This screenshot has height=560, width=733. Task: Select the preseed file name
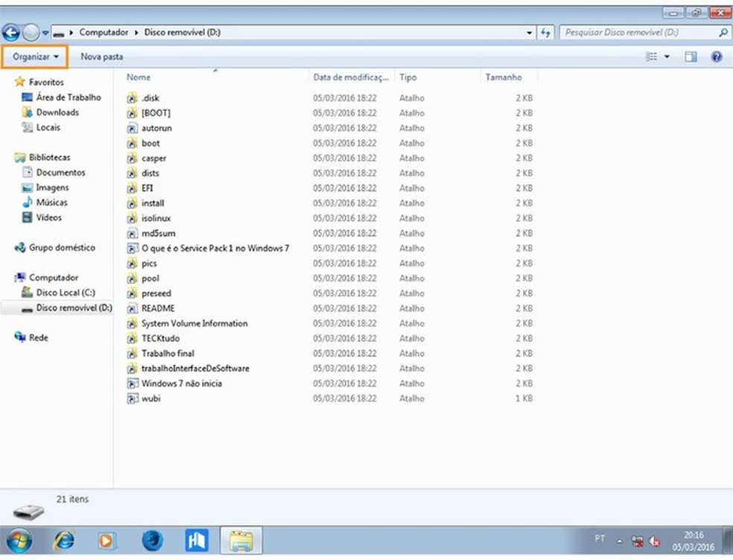(156, 293)
